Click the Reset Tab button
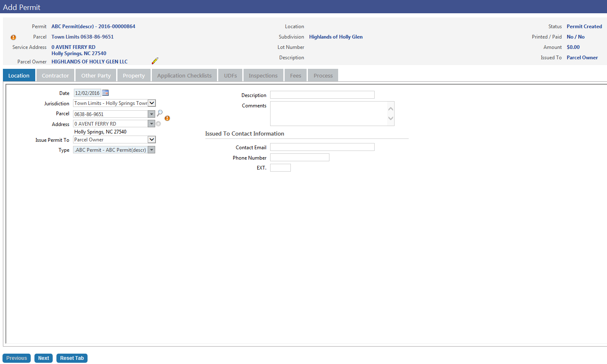 (x=72, y=358)
